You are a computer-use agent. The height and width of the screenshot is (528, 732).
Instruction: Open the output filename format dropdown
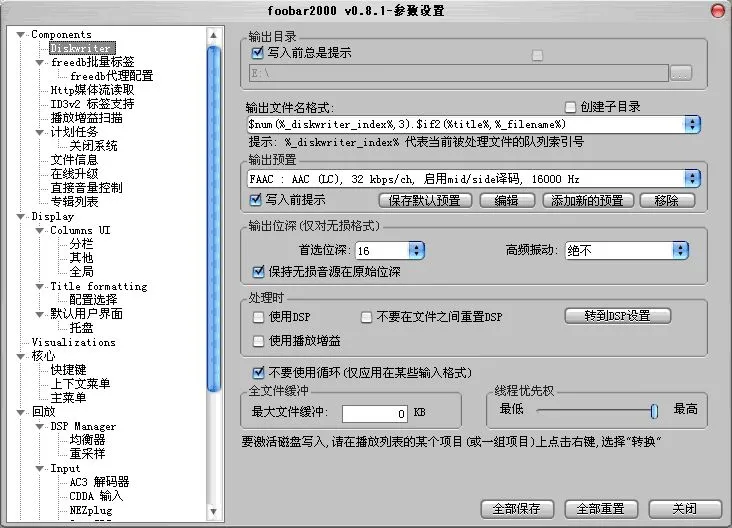(x=692, y=125)
